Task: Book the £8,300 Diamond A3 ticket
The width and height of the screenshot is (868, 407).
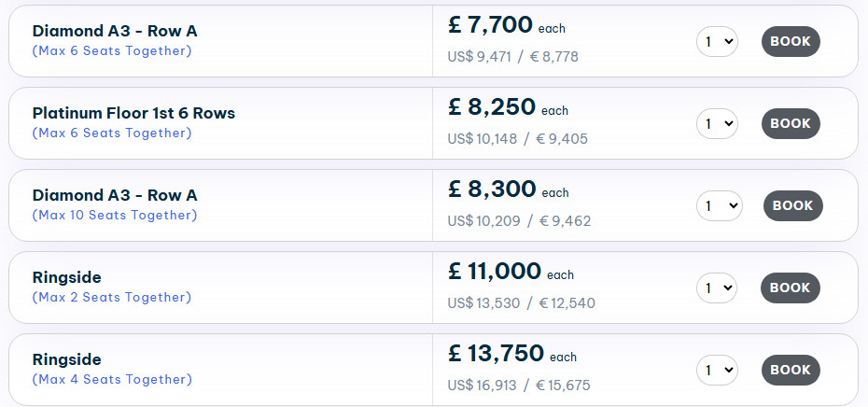Action: 792,206
